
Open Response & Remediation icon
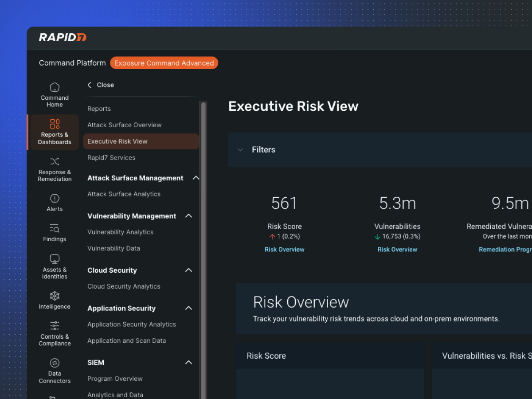coord(55,161)
